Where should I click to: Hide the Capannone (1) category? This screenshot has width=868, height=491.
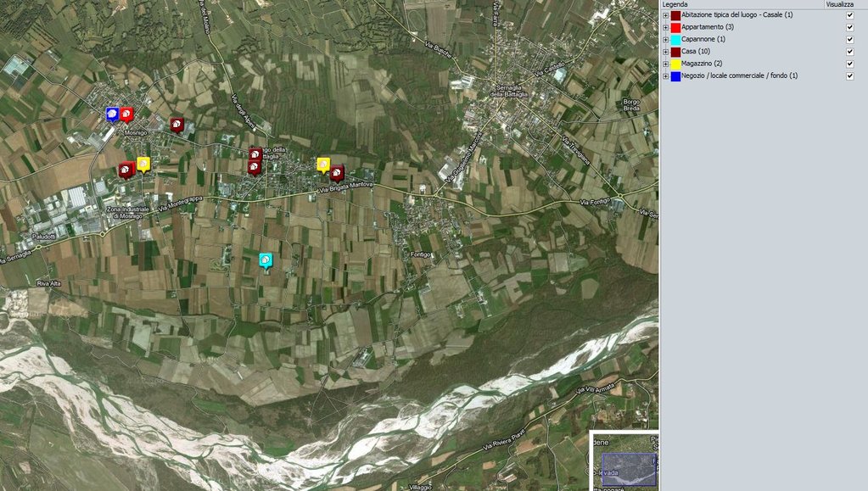(x=849, y=39)
